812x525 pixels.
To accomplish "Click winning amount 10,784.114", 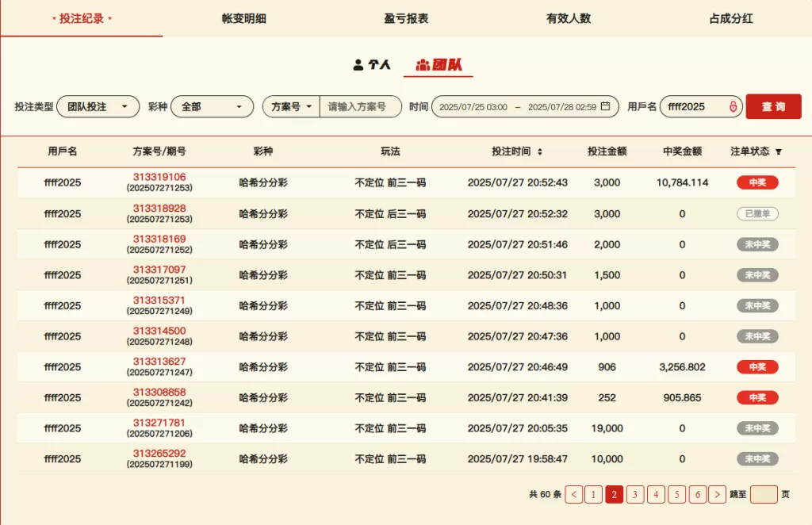I will 682,182.
